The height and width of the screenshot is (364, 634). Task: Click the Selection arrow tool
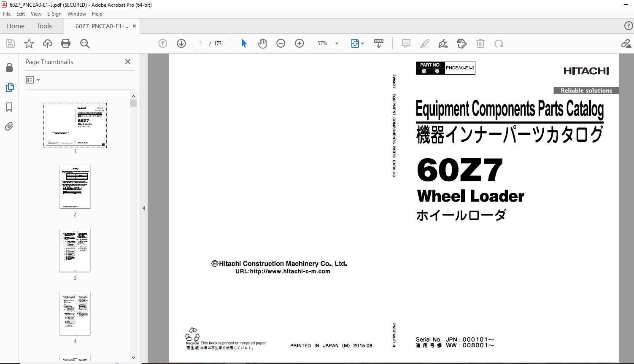pyautogui.click(x=244, y=43)
